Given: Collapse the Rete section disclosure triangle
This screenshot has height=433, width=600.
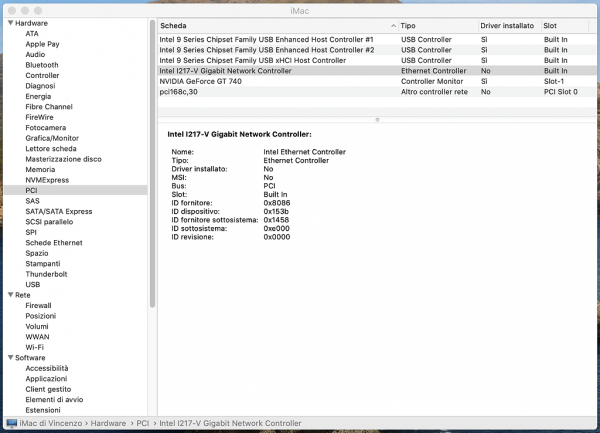Looking at the screenshot, I should pos(9,295).
